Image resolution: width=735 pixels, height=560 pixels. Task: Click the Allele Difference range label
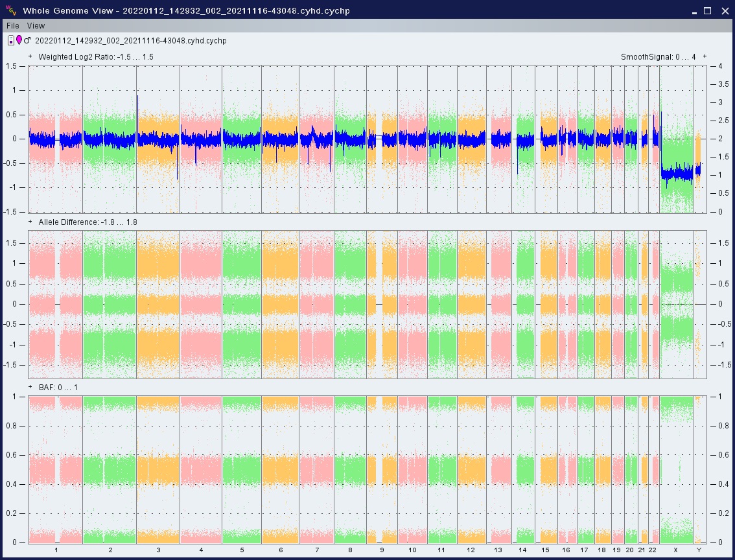pyautogui.click(x=87, y=222)
